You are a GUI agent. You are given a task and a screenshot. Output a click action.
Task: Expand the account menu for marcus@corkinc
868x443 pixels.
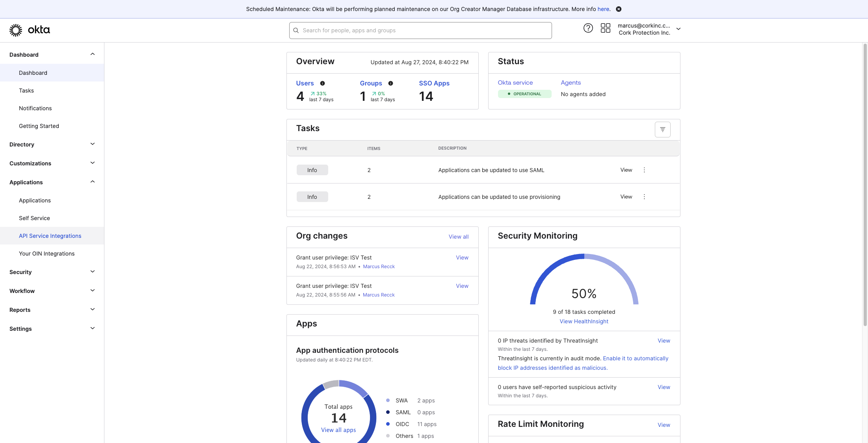point(678,29)
